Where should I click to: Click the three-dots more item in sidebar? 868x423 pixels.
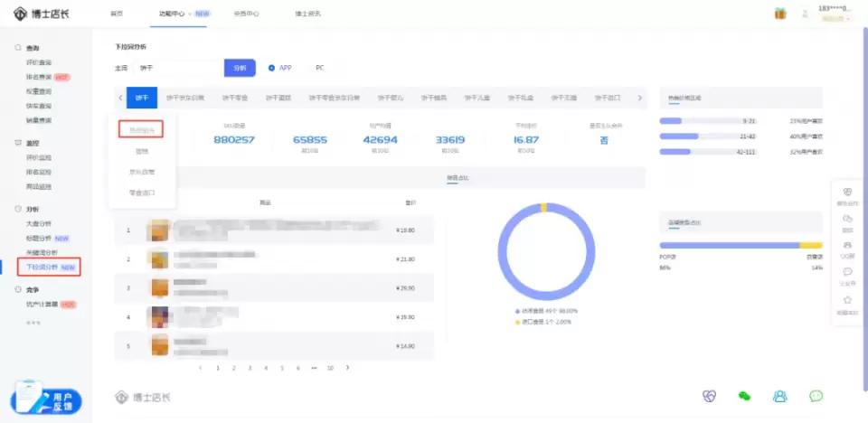[33, 323]
